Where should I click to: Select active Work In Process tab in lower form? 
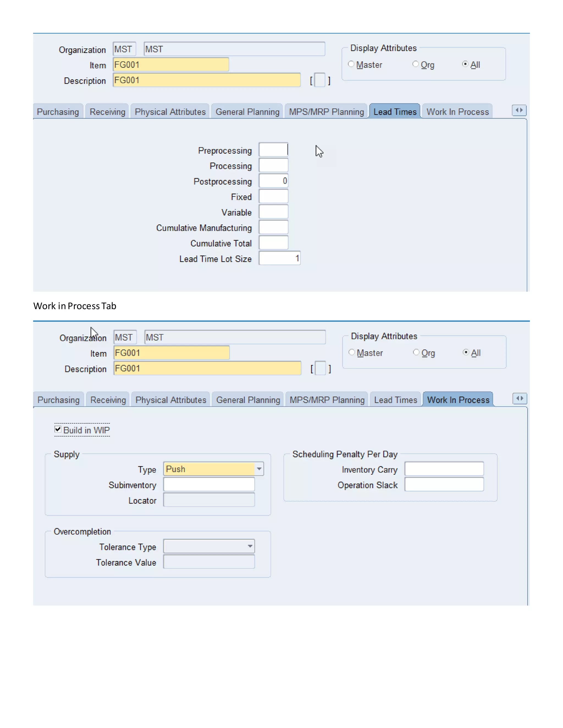tap(458, 400)
